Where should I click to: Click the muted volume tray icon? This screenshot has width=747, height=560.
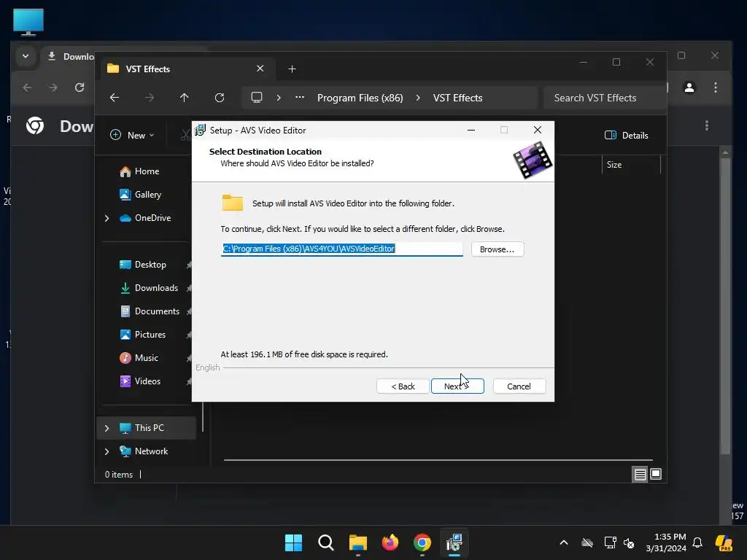(x=630, y=542)
